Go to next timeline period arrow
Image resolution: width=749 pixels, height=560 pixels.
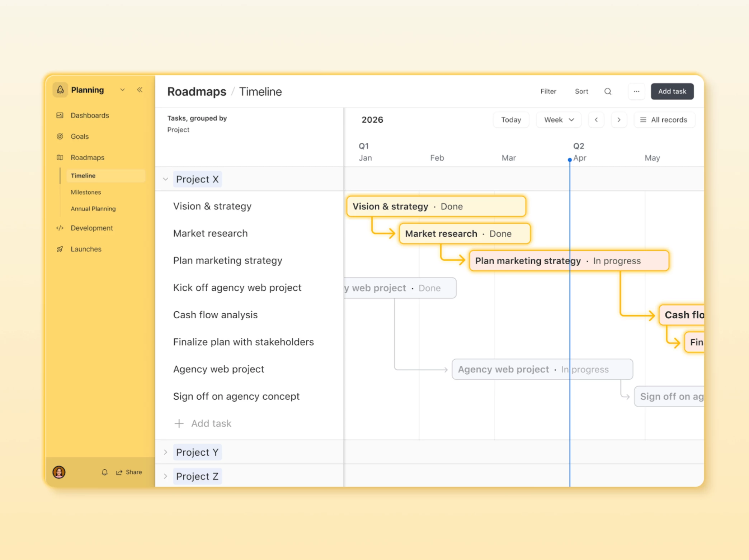618,120
